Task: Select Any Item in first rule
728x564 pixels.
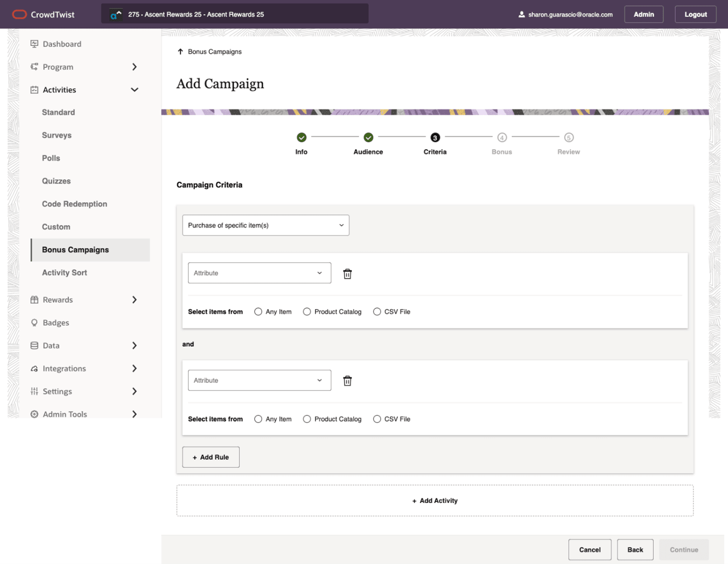Action: tap(259, 312)
